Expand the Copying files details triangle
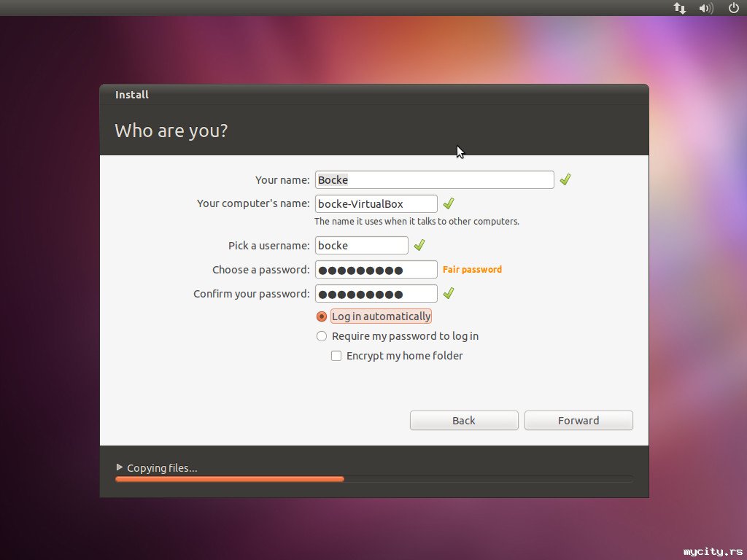Viewport: 747px width, 560px height. point(120,467)
